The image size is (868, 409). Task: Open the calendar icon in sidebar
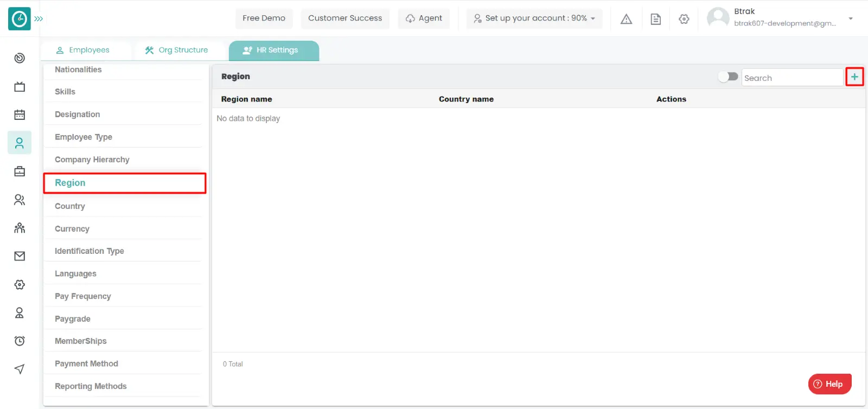20,114
